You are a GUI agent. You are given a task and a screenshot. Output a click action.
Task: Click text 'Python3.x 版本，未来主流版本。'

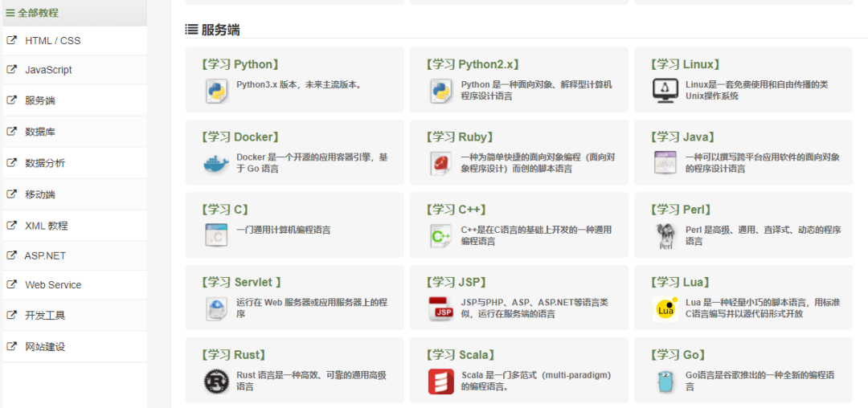click(299, 84)
